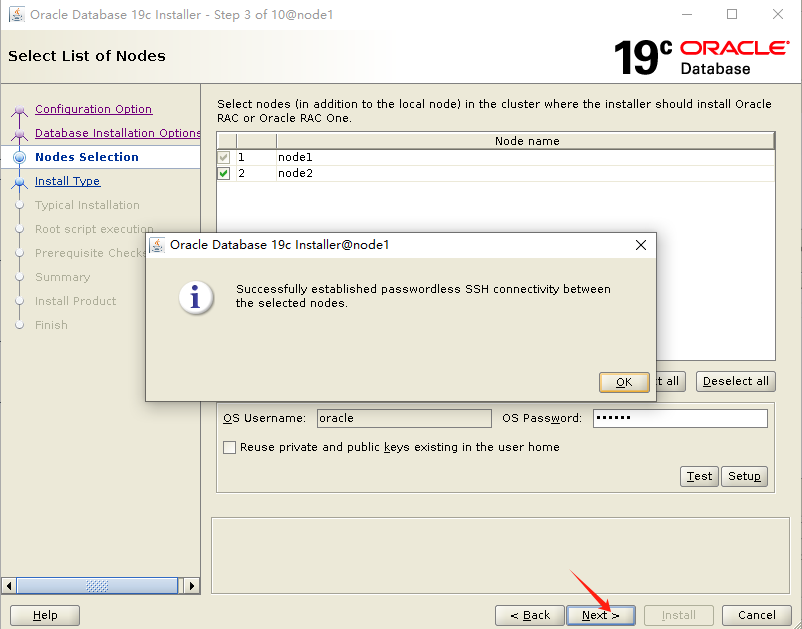The height and width of the screenshot is (629, 802).
Task: Click the disabled Install button
Action: tap(679, 615)
